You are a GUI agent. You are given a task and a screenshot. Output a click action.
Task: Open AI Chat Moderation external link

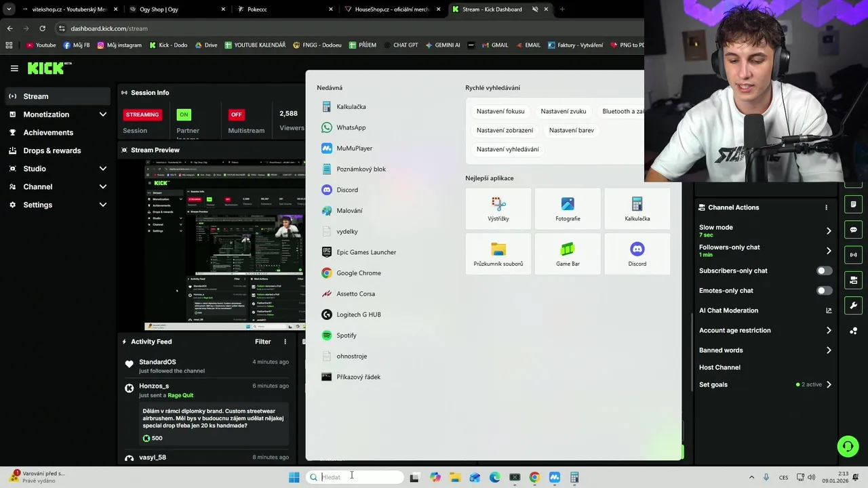[829, 310]
